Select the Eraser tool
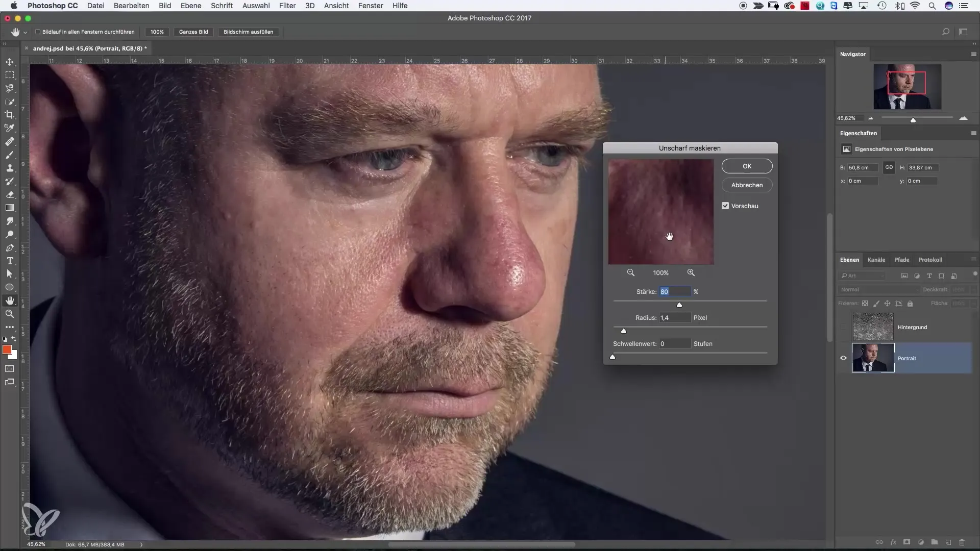The image size is (980, 551). pos(10,194)
